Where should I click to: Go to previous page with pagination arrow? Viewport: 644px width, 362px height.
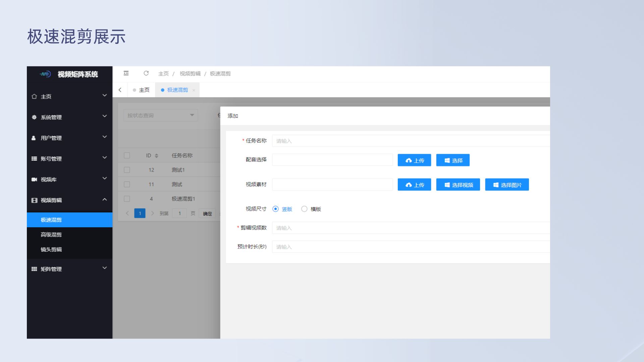click(x=127, y=213)
